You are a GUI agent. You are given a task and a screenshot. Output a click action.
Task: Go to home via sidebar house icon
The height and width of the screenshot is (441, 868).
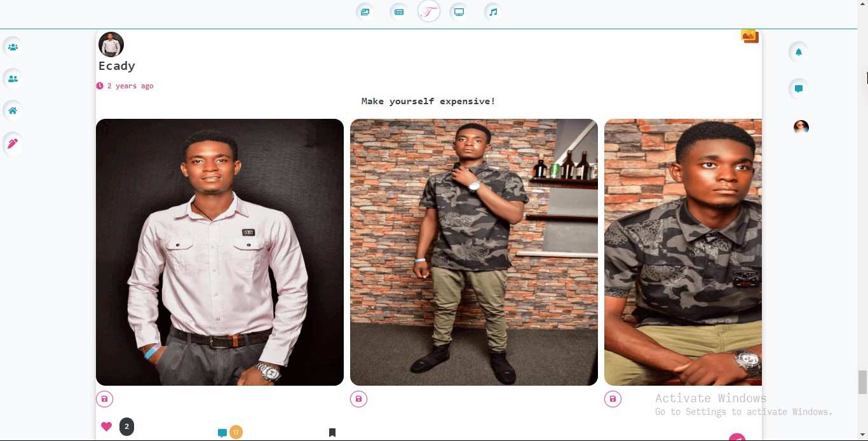coord(13,111)
